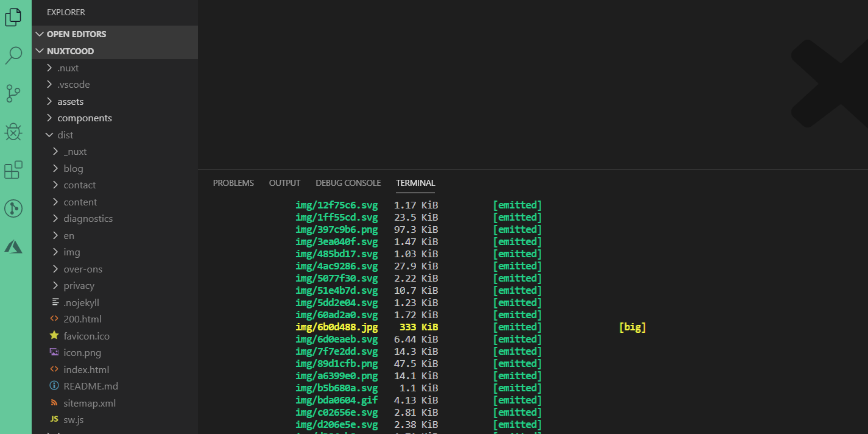Screen dimensions: 868x434
Task: Open the 200.html file name
Action: pos(82,319)
